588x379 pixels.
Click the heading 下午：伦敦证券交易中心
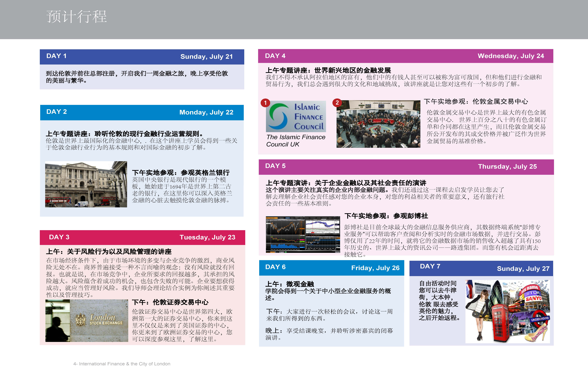coord(170,302)
